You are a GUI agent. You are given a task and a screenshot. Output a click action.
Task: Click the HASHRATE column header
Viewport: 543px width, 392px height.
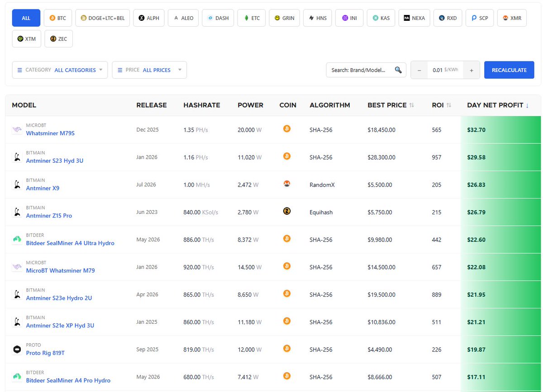tap(202, 105)
